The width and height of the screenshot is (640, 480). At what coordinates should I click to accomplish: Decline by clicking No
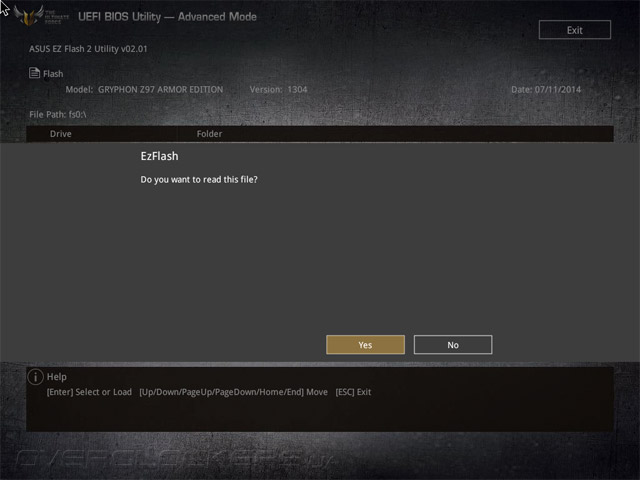(453, 345)
